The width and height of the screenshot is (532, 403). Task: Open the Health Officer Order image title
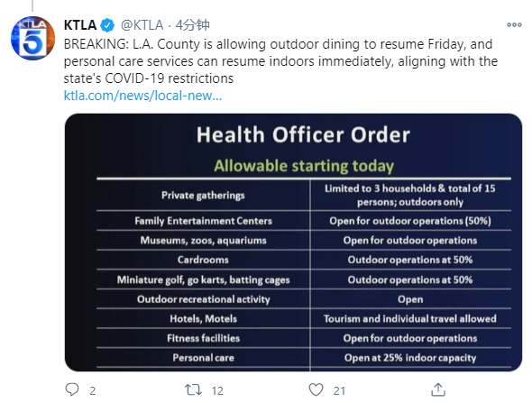pyautogui.click(x=303, y=134)
